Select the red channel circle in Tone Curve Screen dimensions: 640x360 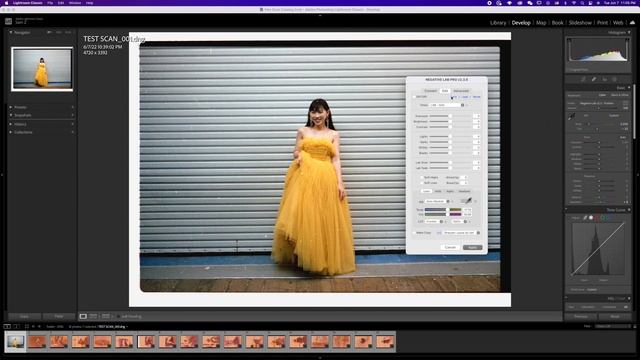(596, 218)
